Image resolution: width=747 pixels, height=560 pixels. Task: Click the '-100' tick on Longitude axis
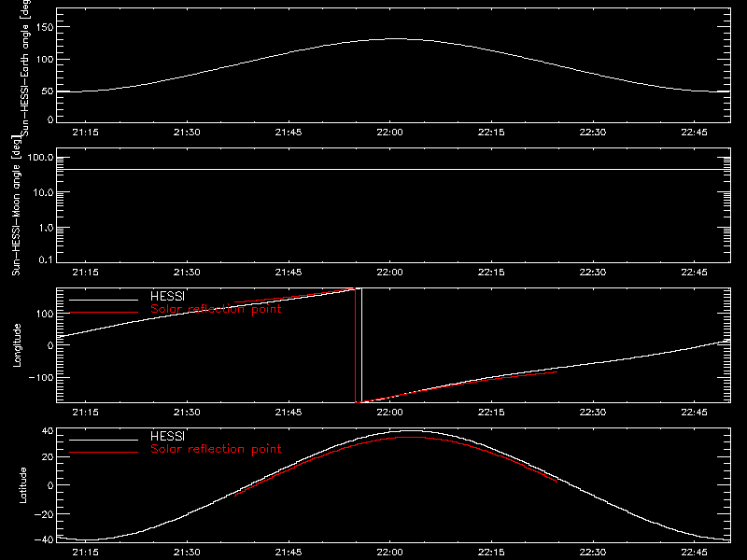pos(41,377)
